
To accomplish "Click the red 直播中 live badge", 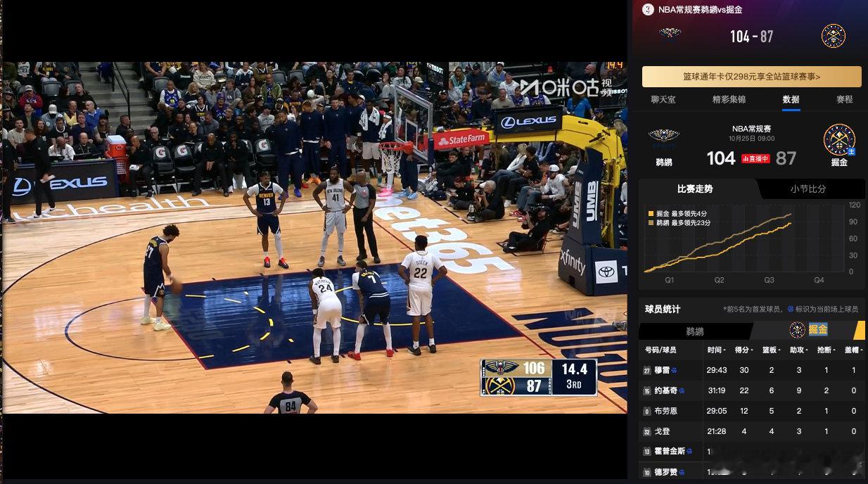I will coord(755,159).
